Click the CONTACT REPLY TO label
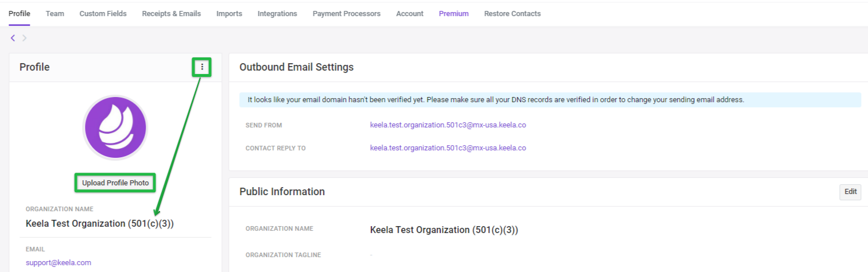 click(x=275, y=148)
